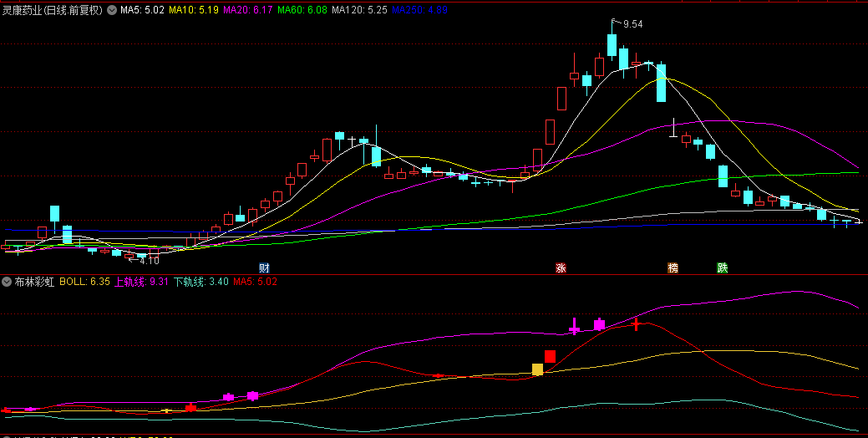The image size is (868, 438).
Task: Select the white doji candle below the magenta MA20 line
Action: tap(673, 129)
